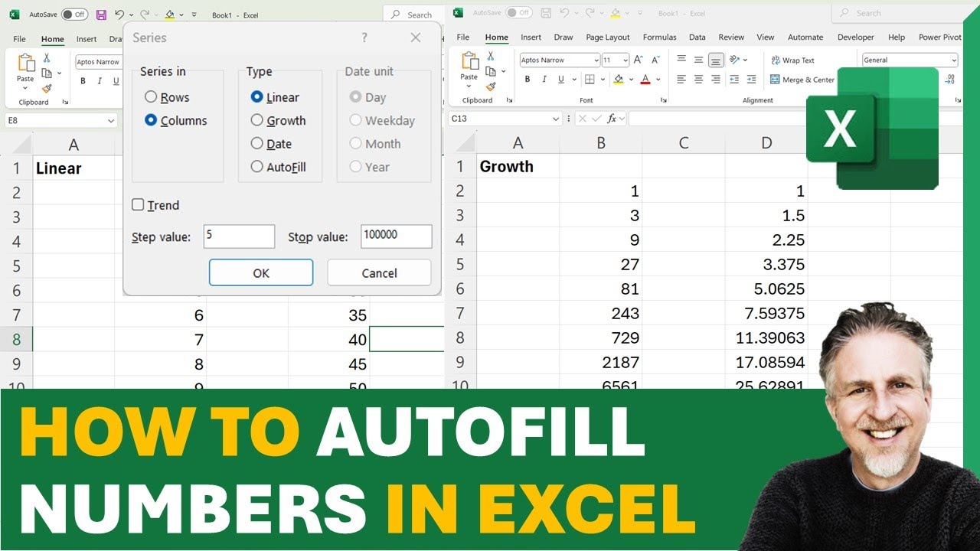Click Fill Color yellow swatch in right ribbon

618,79
